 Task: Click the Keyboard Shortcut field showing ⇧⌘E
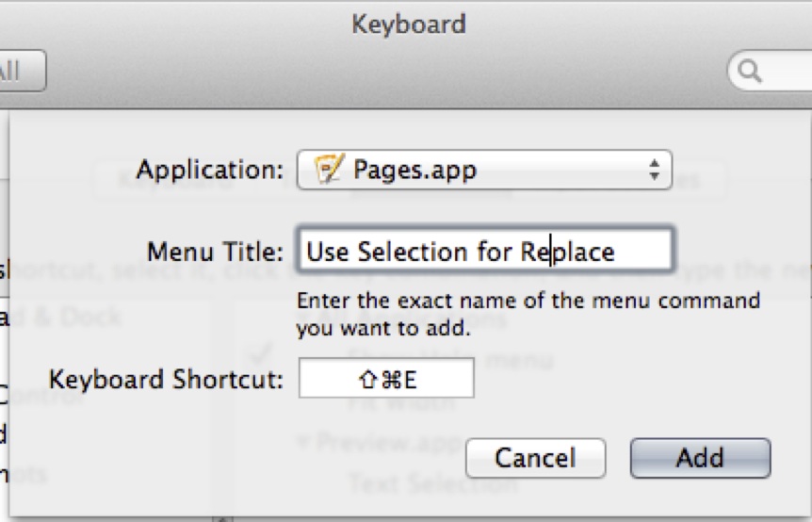pyautogui.click(x=386, y=380)
